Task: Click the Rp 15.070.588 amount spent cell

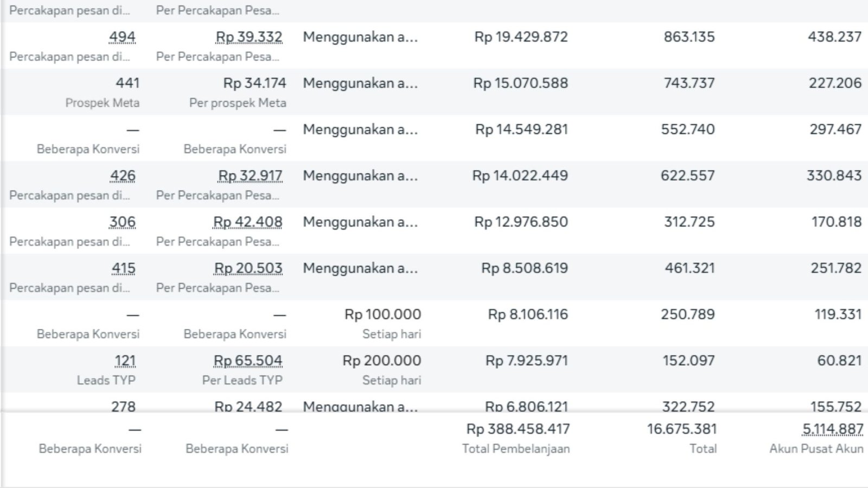Action: coord(520,83)
